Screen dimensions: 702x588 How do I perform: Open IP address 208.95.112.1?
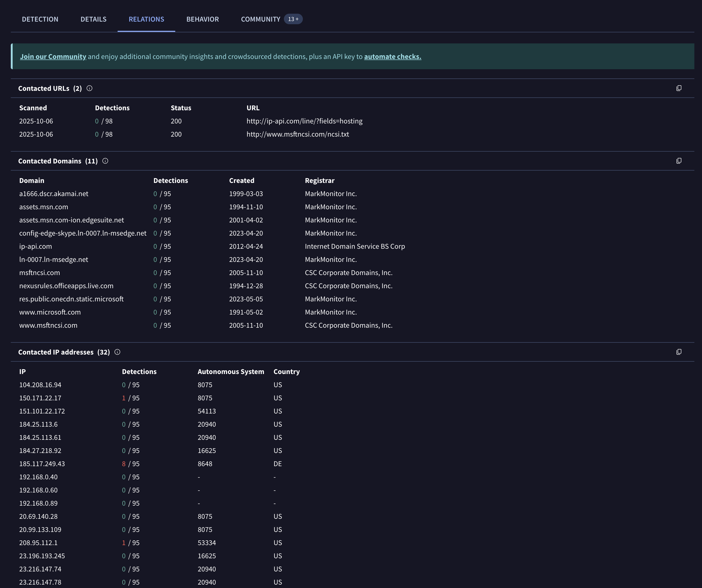(38, 543)
